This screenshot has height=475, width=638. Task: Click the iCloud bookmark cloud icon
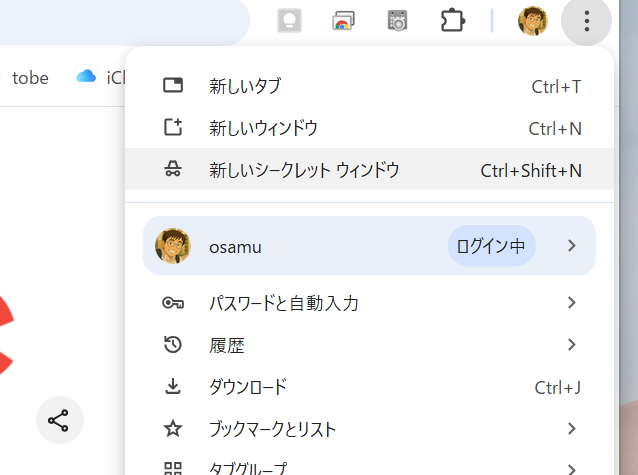86,77
